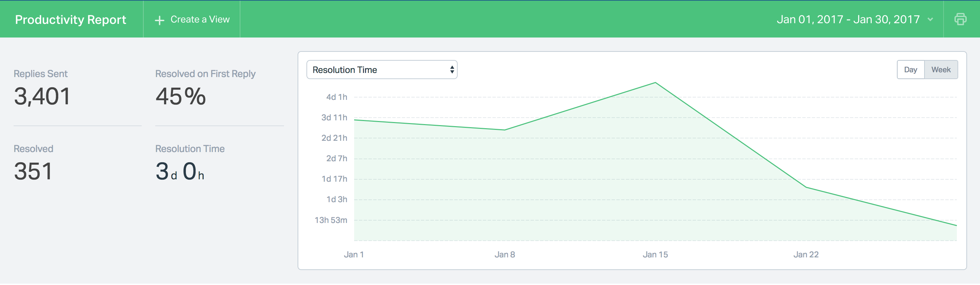Switch chart to Week view

click(x=941, y=70)
